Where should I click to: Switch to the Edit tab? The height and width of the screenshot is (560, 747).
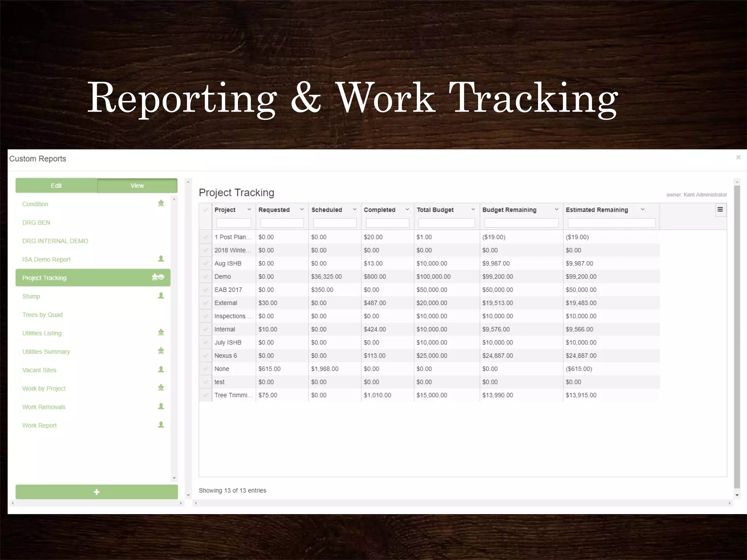[56, 186]
